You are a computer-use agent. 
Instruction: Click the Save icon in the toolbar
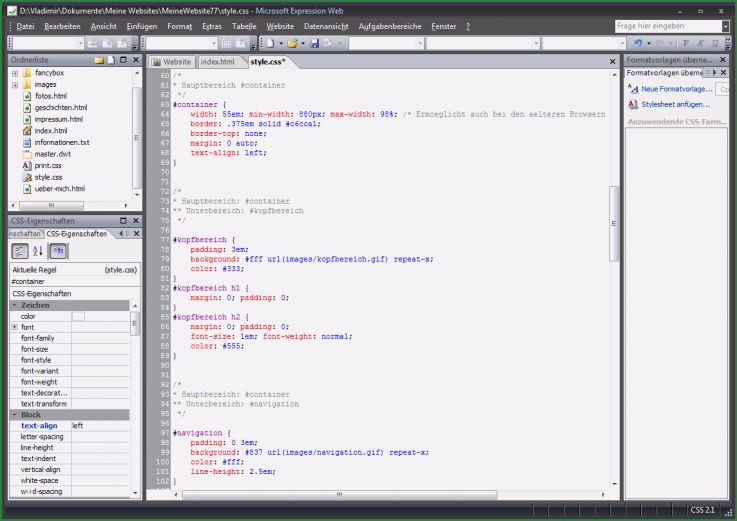(x=315, y=44)
